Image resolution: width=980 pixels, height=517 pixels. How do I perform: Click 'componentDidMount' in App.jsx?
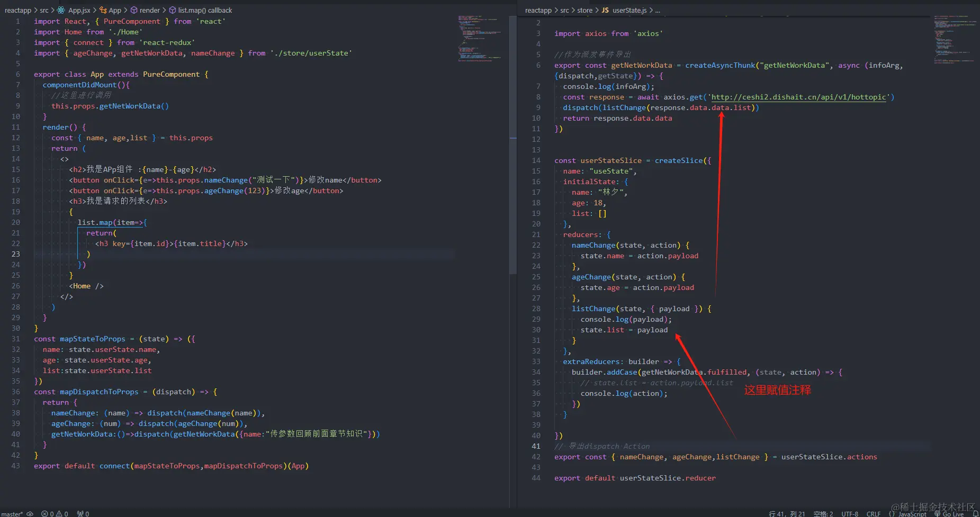(79, 85)
